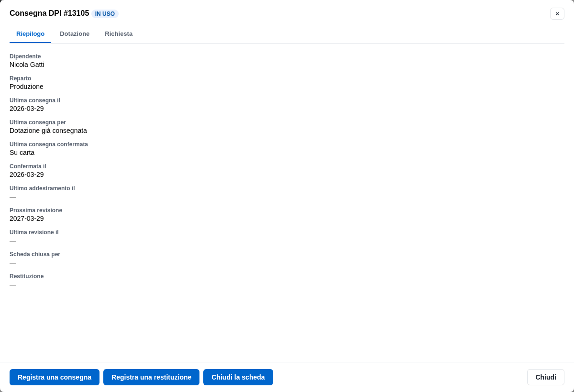The height and width of the screenshot is (392, 574).
Task: Click the text Dotazione già consegnata
Action: [x=48, y=131]
